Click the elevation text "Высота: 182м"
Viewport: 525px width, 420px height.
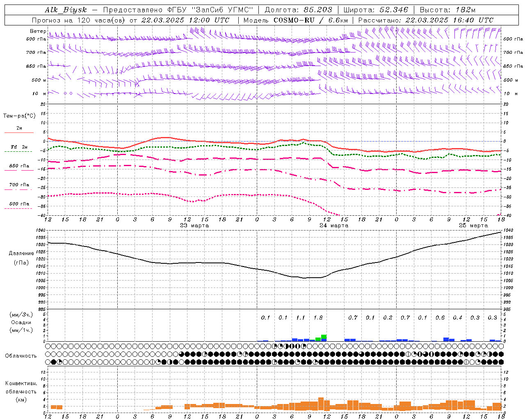click(x=447, y=10)
